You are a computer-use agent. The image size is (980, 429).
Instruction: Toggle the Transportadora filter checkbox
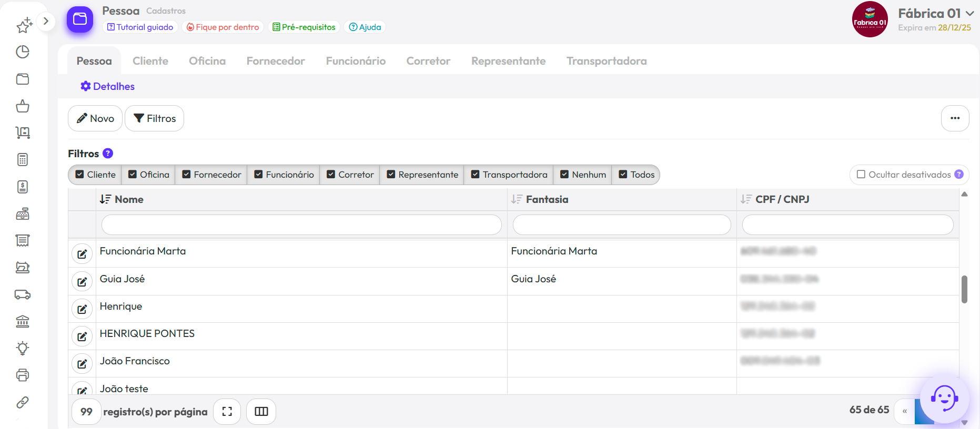click(x=476, y=175)
